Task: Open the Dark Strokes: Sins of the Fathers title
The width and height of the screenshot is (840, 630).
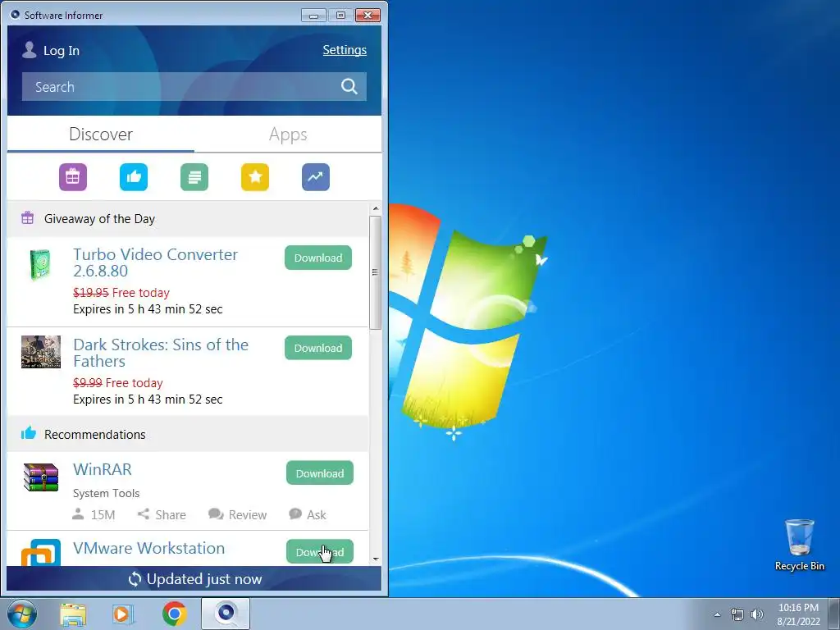Action: [161, 353]
